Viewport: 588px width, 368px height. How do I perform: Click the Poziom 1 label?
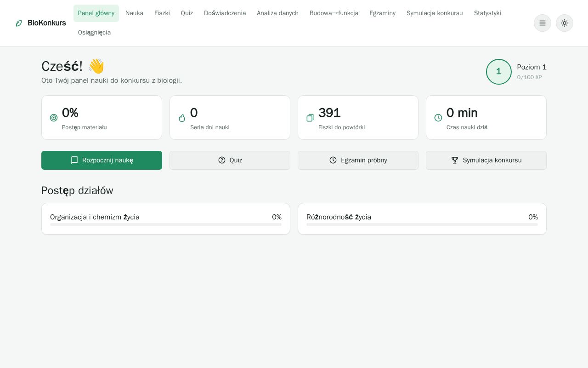(x=531, y=67)
